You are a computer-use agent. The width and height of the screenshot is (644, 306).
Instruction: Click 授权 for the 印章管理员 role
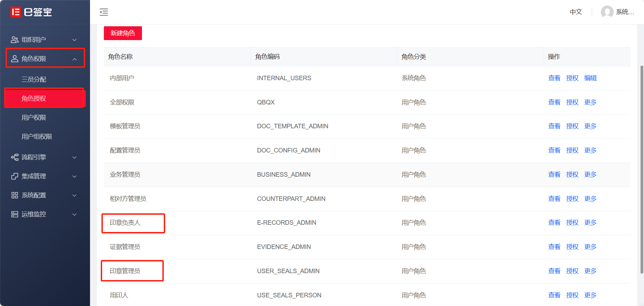point(572,271)
